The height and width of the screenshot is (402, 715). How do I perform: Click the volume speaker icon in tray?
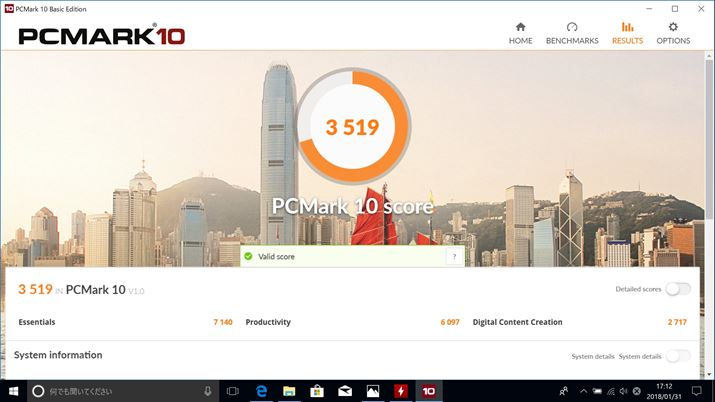tap(623, 391)
